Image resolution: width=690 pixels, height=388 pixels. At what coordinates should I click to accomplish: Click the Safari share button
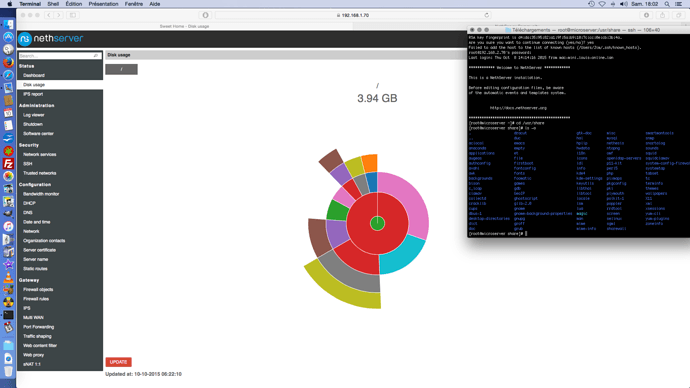(x=663, y=15)
